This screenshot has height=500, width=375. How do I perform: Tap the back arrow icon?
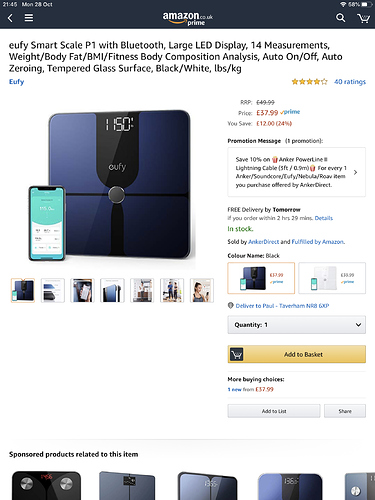click(x=10, y=18)
